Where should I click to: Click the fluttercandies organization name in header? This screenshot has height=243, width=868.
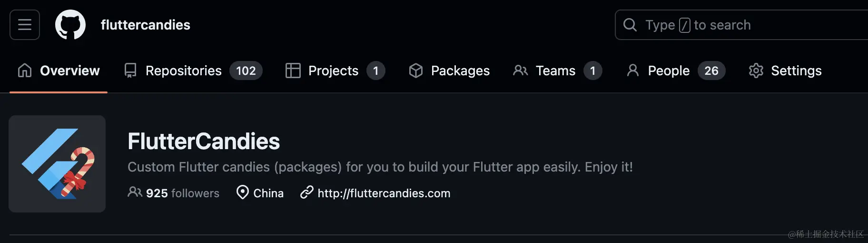(x=145, y=25)
